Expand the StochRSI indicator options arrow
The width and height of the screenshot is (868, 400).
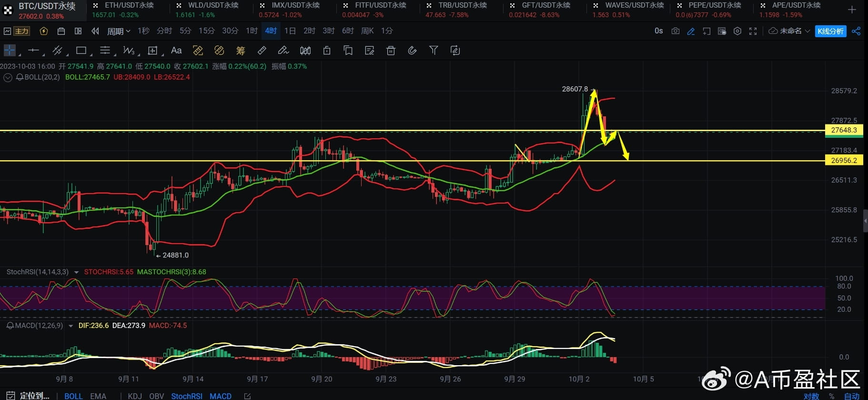pyautogui.click(x=76, y=272)
